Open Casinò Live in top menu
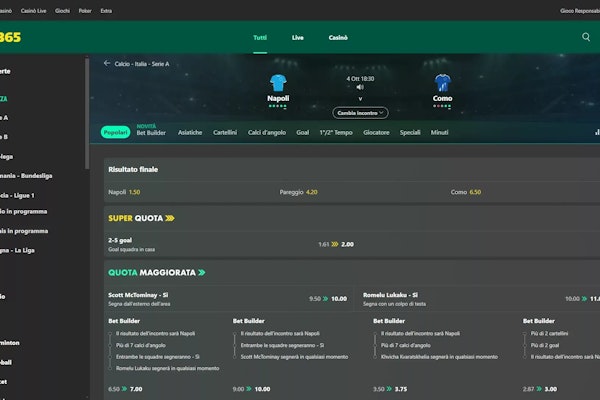This screenshot has width=600, height=400. 34,11
